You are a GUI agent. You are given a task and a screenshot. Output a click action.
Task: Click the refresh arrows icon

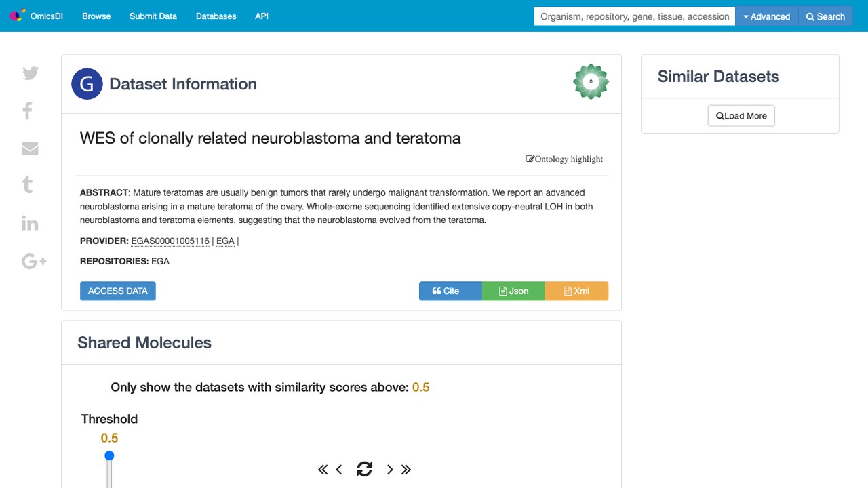pyautogui.click(x=364, y=469)
